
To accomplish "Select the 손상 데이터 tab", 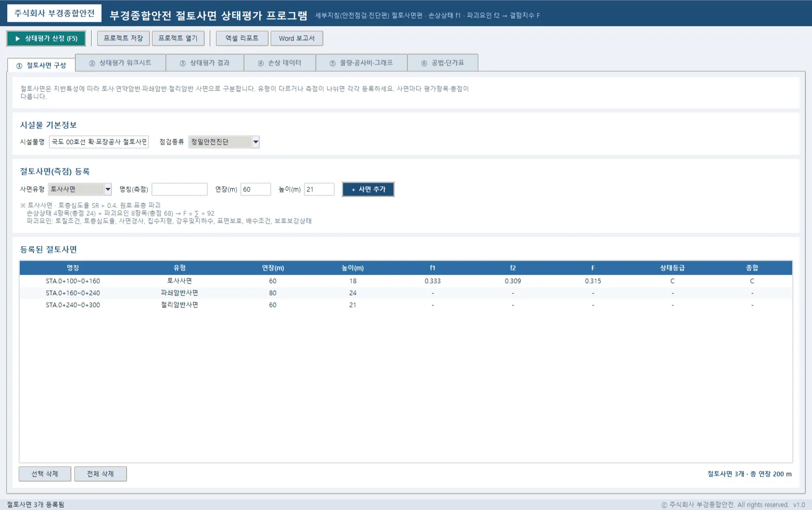I will pyautogui.click(x=280, y=62).
